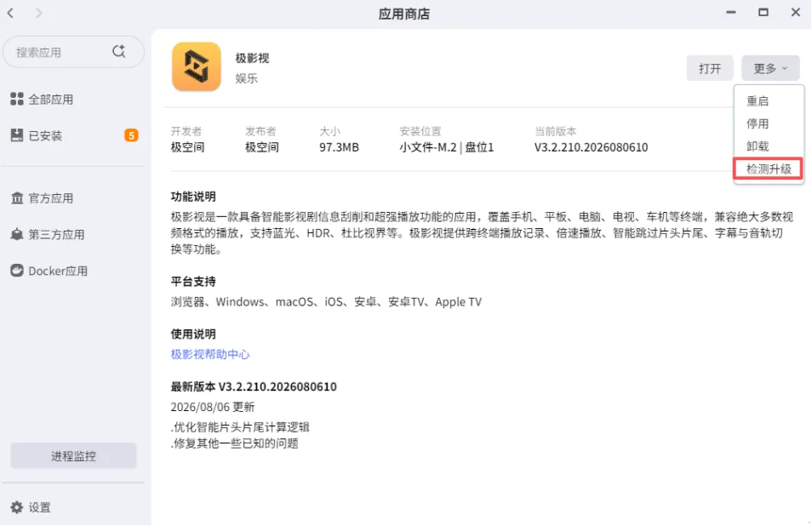Screen dimensions: 812x526
Task: Click the 最新版本 V3.2.210.2026080610 heading
Action: click(x=254, y=386)
